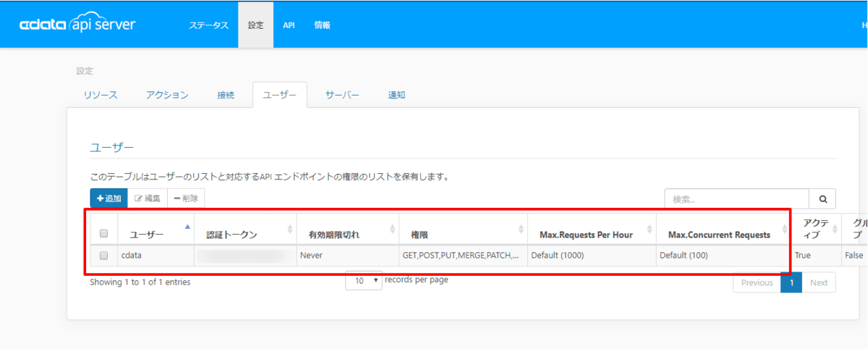Screen dimensions: 868x349
Task: Click the cdata user name cell
Action: (x=156, y=256)
